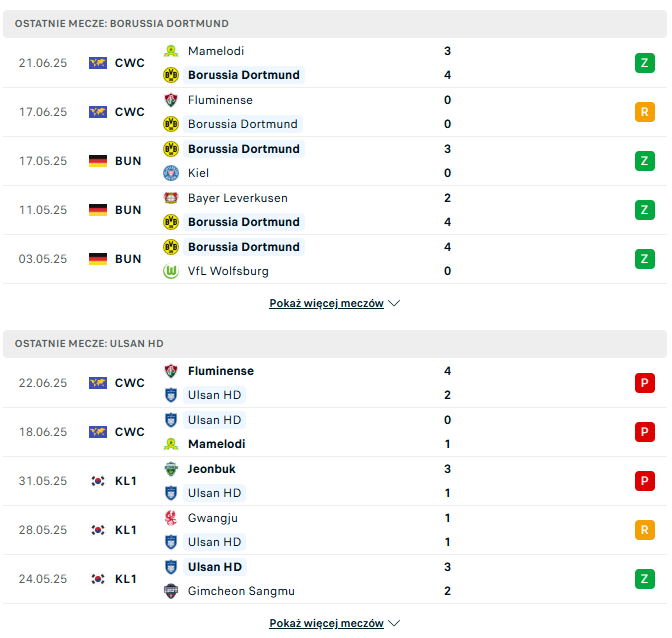Viewport: 672px width, 638px height.
Task: Click the Gwangju club crest
Action: point(171,518)
